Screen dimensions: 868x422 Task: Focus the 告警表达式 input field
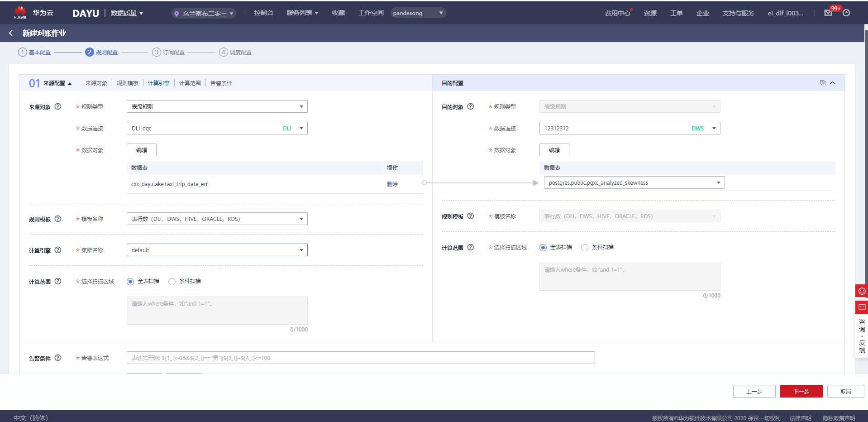[x=361, y=358]
